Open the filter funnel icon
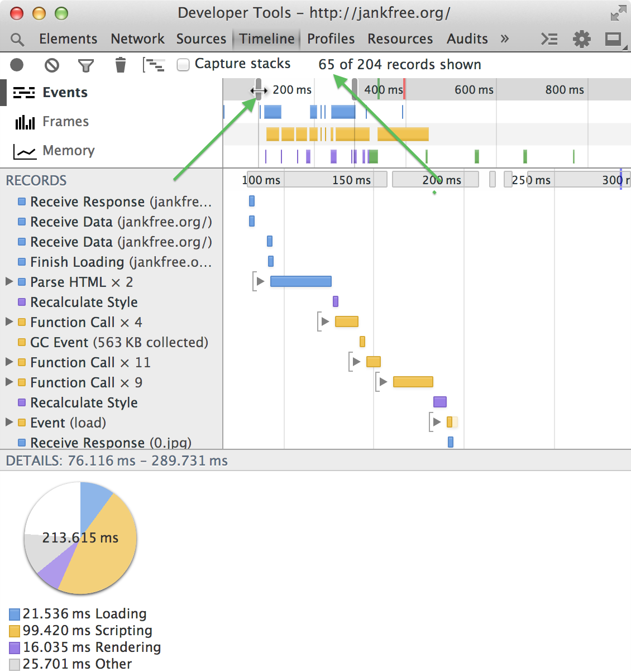The height and width of the screenshot is (672, 631). 85,66
